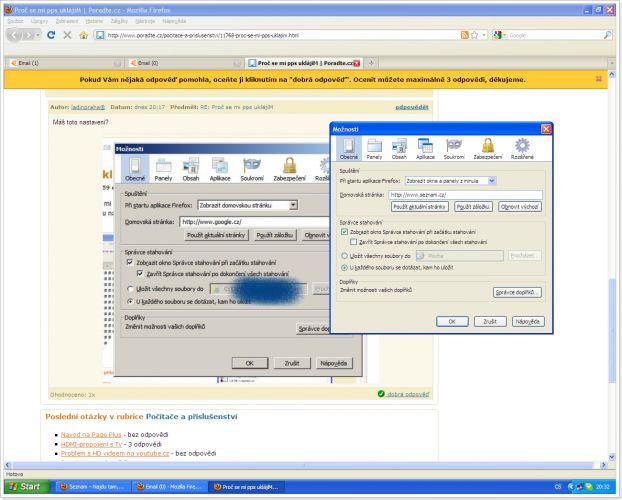The width and height of the screenshot is (622, 500).
Task: Go to the home page via the house icon
Action: pos(83,35)
